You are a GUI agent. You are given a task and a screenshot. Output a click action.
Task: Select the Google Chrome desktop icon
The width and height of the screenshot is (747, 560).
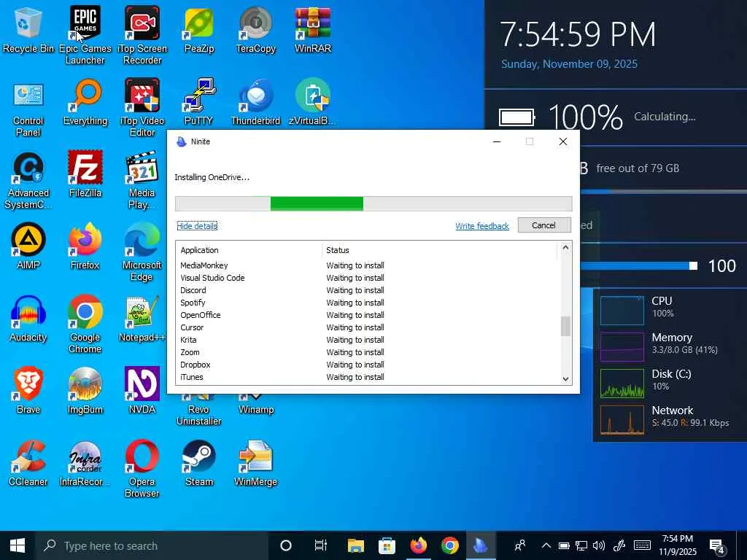pyautogui.click(x=85, y=324)
